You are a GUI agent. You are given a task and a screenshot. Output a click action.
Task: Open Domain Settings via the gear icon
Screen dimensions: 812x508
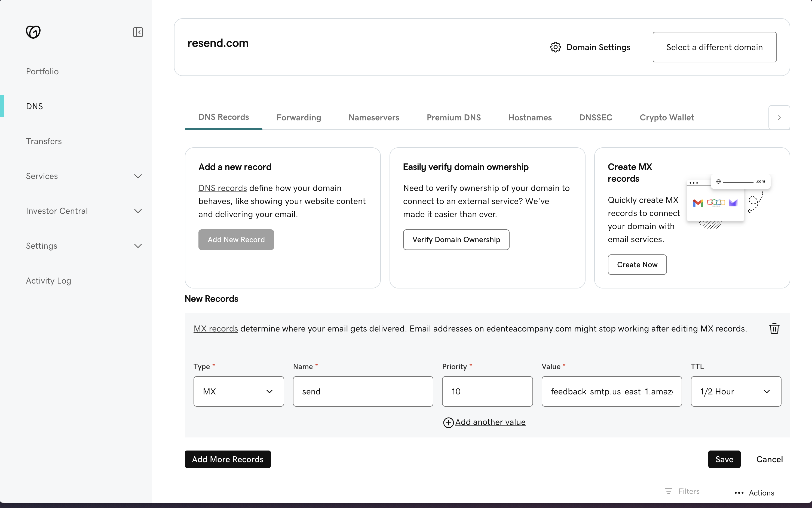pos(555,47)
